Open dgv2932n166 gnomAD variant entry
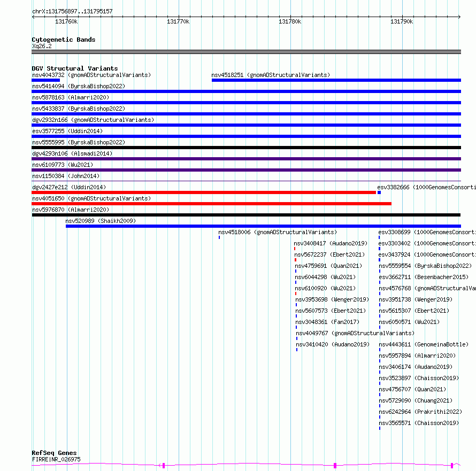Image resolution: width=476 pixels, height=471 pixels. click(x=93, y=120)
